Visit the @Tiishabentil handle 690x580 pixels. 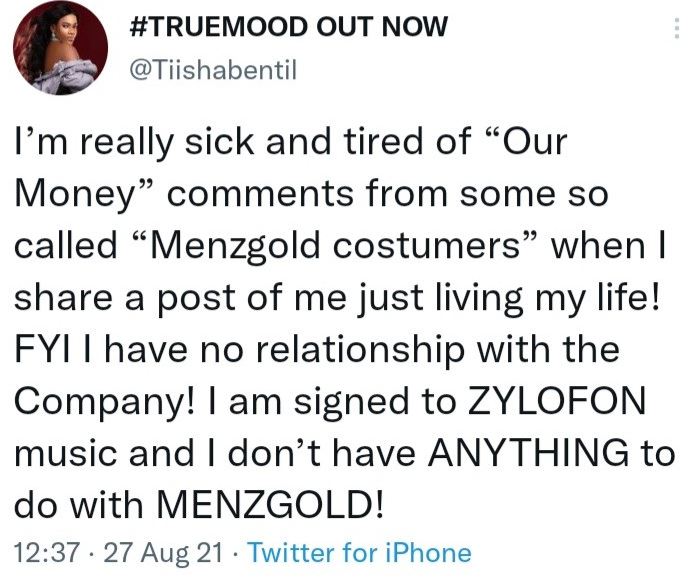[x=213, y=70]
